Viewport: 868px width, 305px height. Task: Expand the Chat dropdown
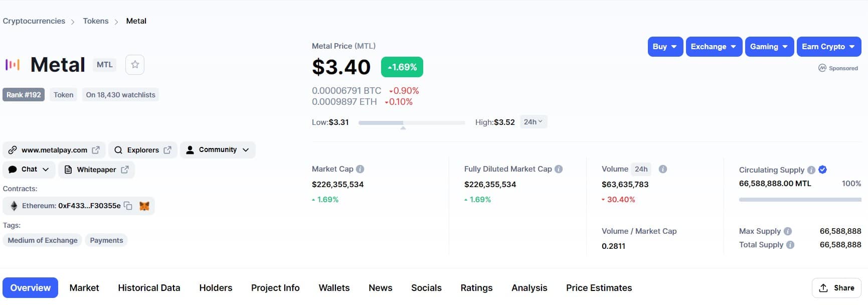click(x=29, y=170)
